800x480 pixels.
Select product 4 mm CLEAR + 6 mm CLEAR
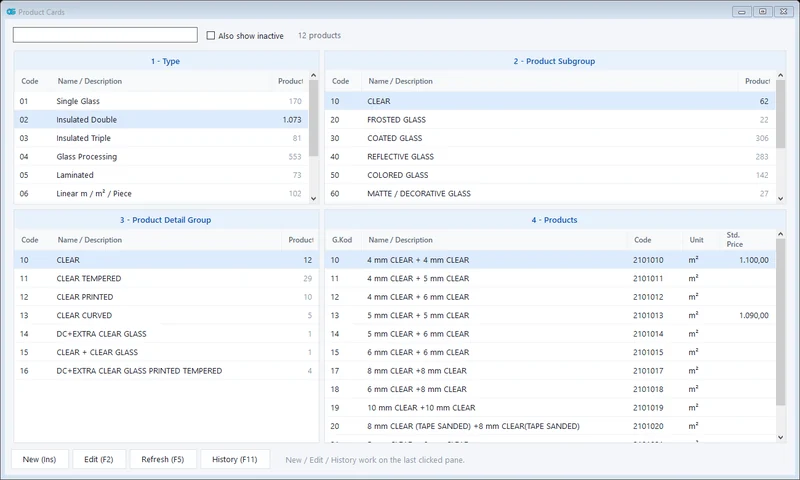pos(550,297)
